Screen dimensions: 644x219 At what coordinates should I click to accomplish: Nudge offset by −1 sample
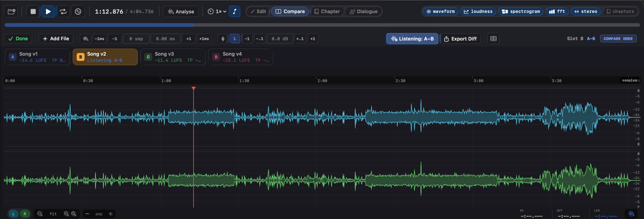coord(115,39)
